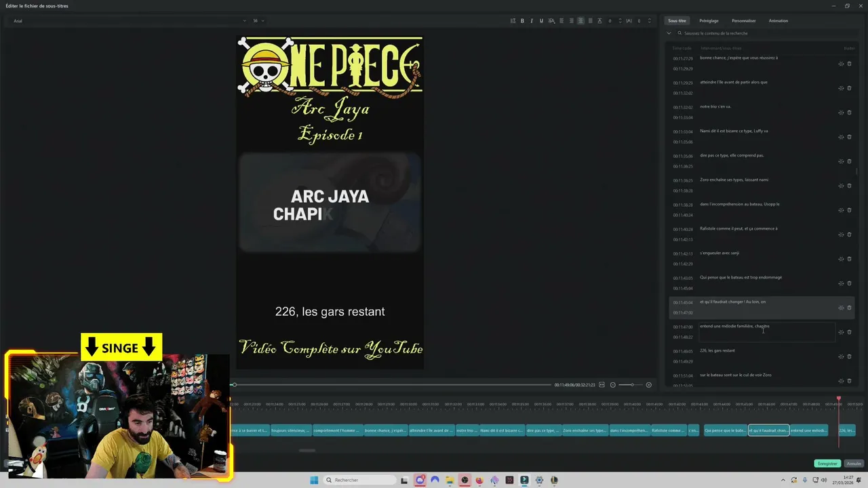The height and width of the screenshot is (488, 868).
Task: Select the 'Zoro enchaîne ses type...' timeline clip
Action: (585, 430)
